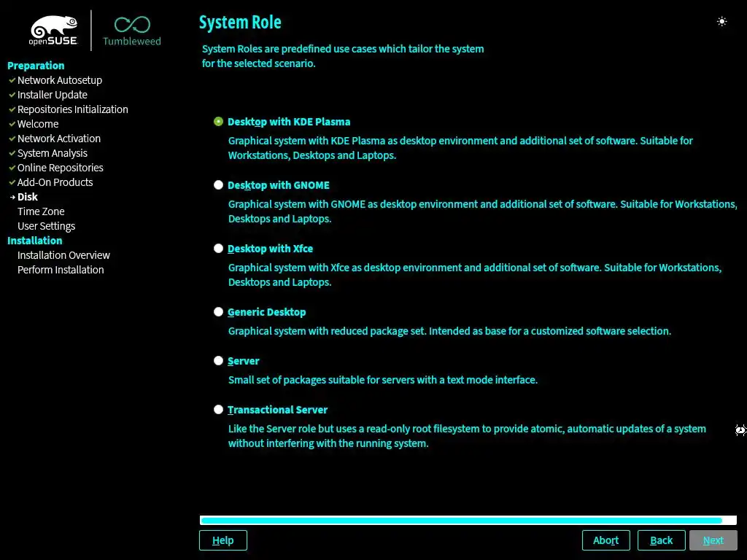Click the User Settings step
Viewport: 747px width, 560px height.
[46, 226]
